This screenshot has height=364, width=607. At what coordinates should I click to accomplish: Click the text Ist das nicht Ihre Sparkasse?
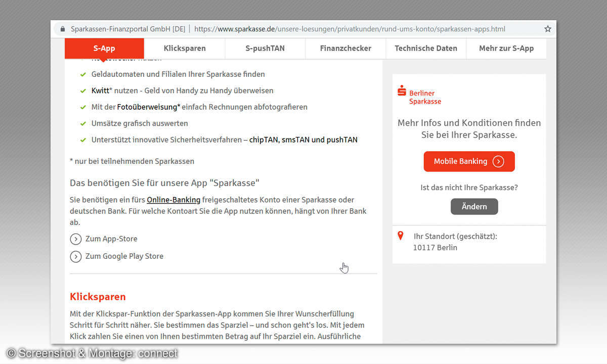point(469,188)
